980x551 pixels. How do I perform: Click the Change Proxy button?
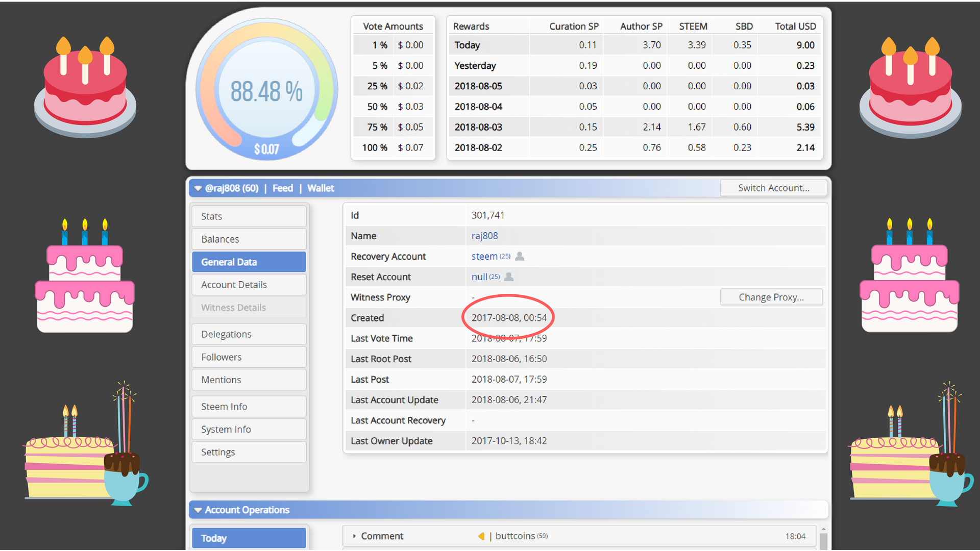pos(771,297)
